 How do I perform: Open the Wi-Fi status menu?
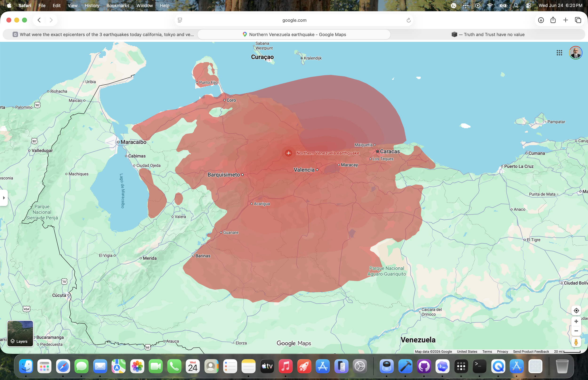(x=490, y=5)
